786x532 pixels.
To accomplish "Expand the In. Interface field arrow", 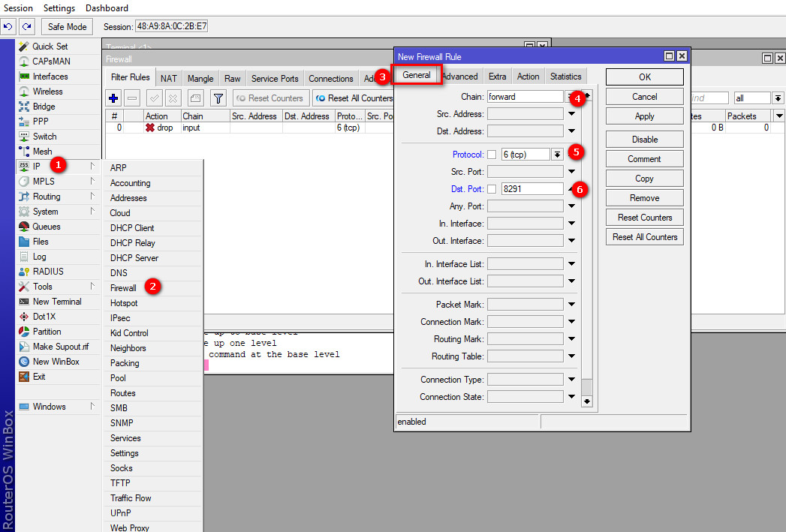I will [x=571, y=224].
